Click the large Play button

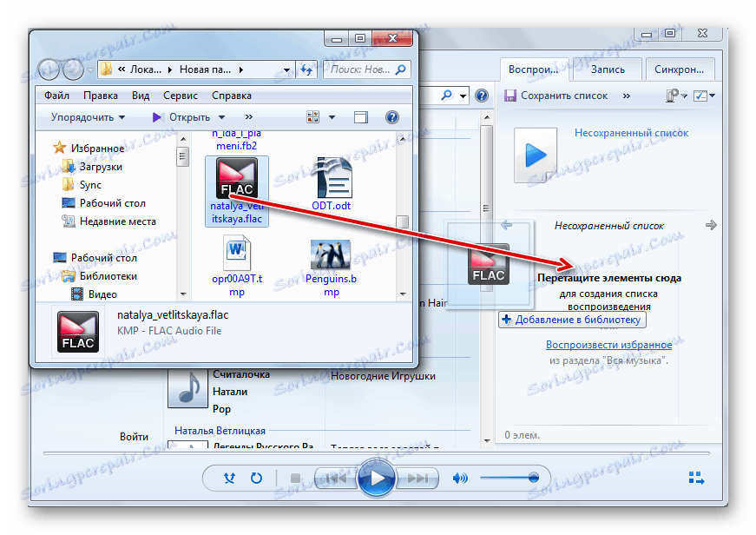point(377,478)
